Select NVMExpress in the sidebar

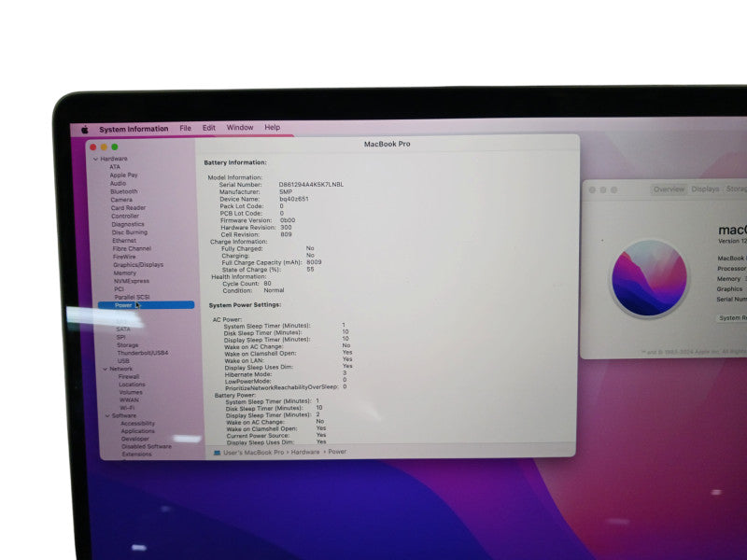pos(132,281)
